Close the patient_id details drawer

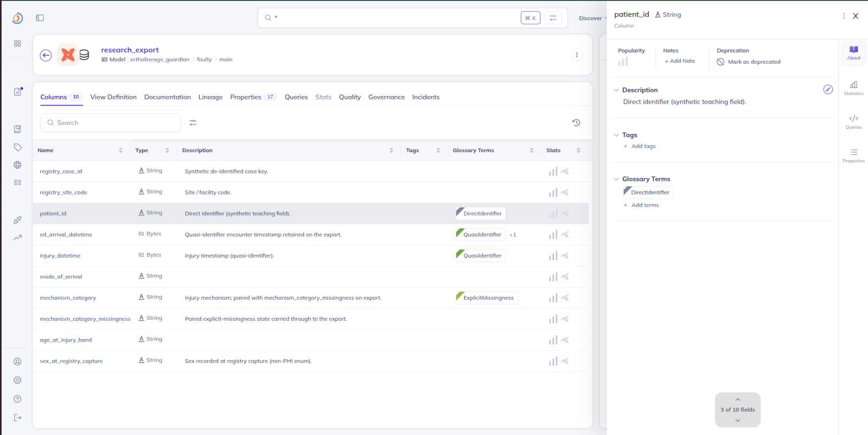856,16
